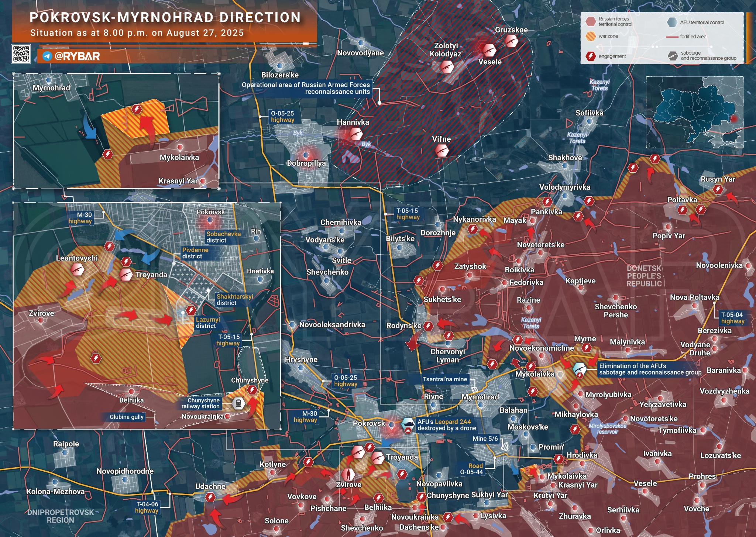Click the Tsentral'na mine marker icon
756x537 pixels.
[474, 390]
